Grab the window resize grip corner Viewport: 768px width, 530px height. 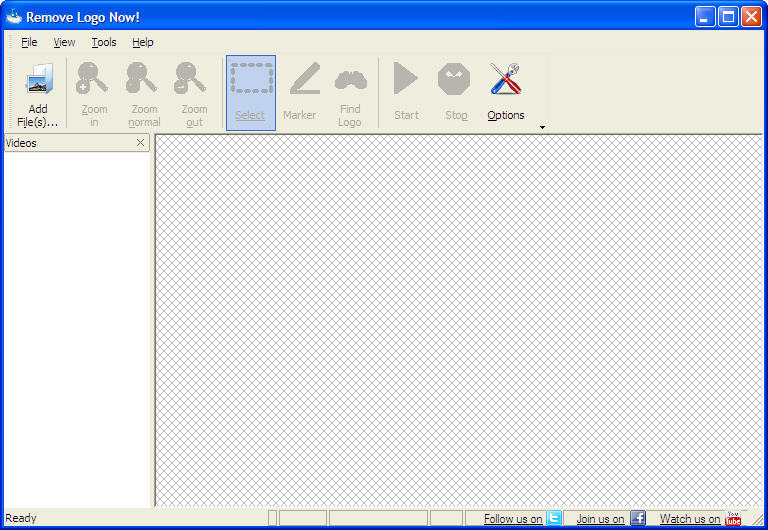758,520
